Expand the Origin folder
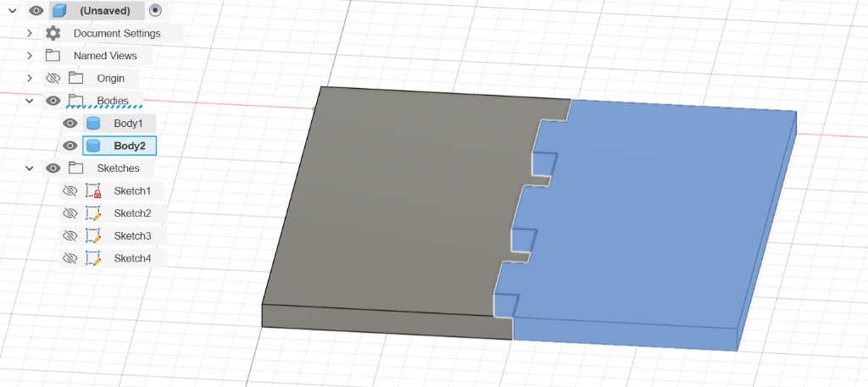 point(30,78)
